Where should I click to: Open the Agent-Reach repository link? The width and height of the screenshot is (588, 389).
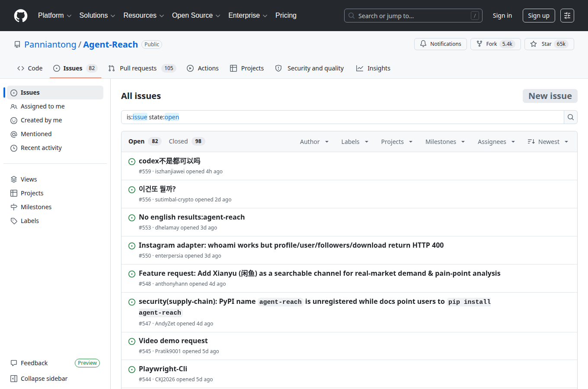click(x=110, y=45)
